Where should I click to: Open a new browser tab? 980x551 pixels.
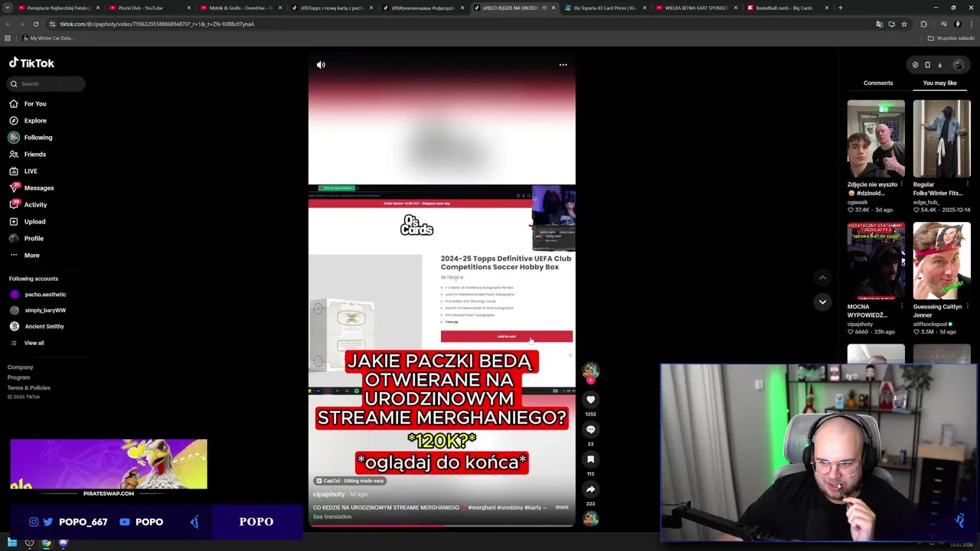click(x=840, y=8)
